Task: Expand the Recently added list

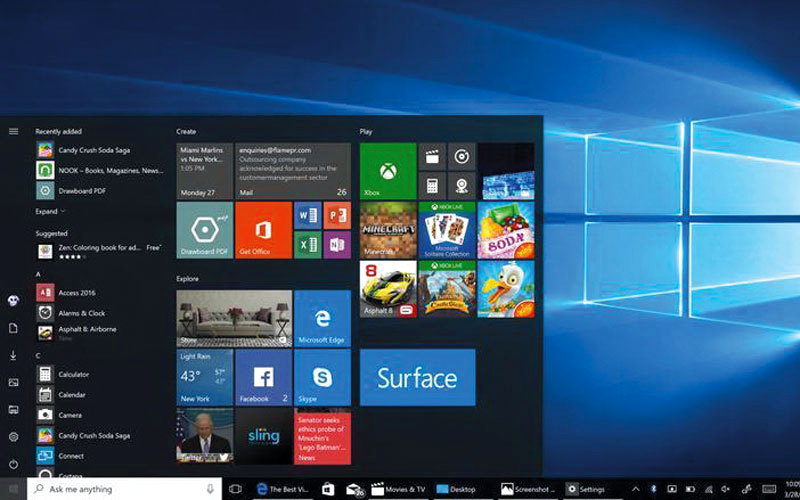Action: (50, 211)
